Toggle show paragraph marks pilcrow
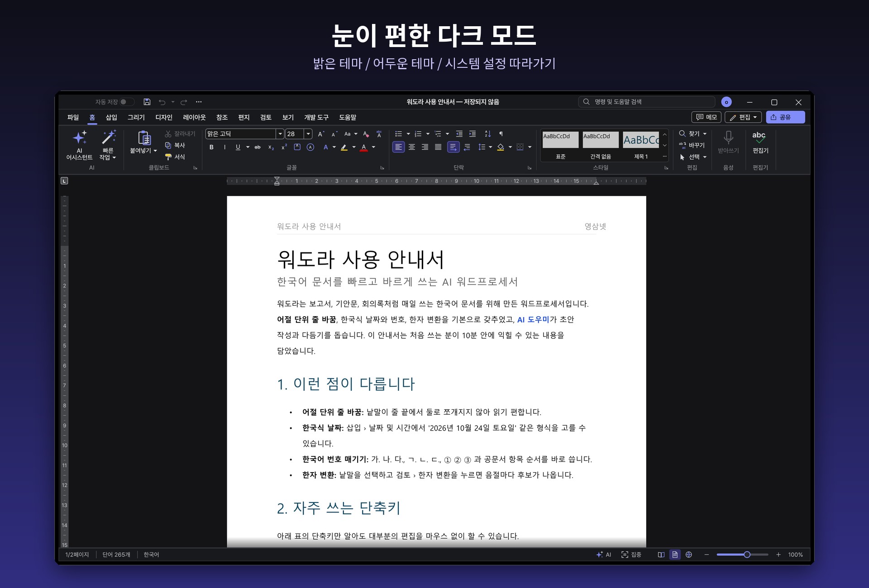Viewport: 869px width, 588px height. pyautogui.click(x=501, y=134)
